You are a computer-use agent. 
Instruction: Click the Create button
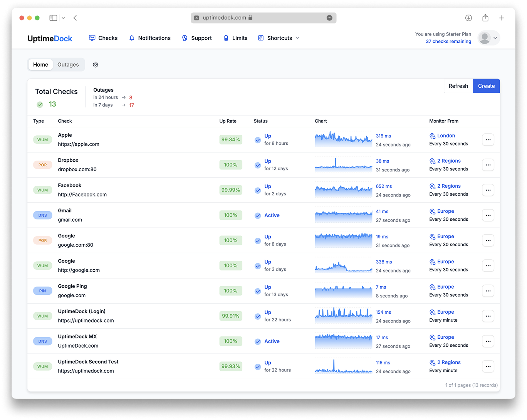click(486, 86)
